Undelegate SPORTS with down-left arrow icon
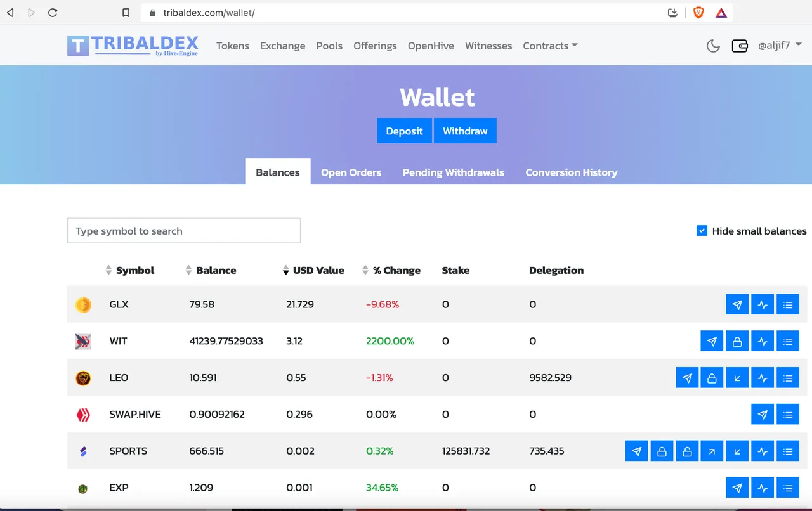The height and width of the screenshot is (511, 812). tap(737, 451)
